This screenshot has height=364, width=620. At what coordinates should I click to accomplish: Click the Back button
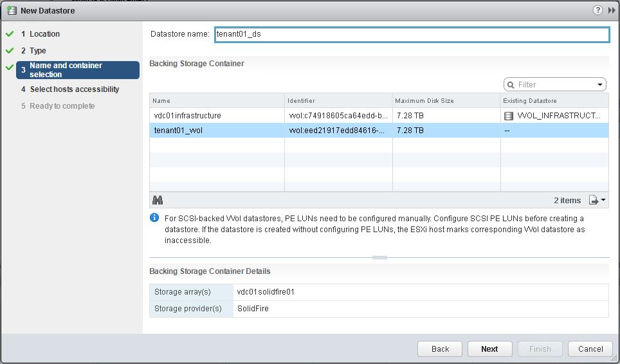(440, 349)
